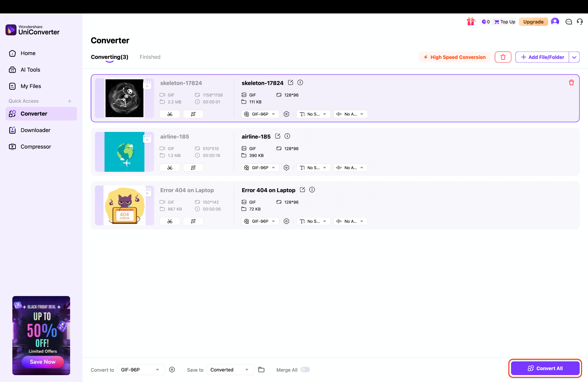588x382 pixels.
Task: Expand the Save to Converted folder dropdown
Action: click(246, 370)
